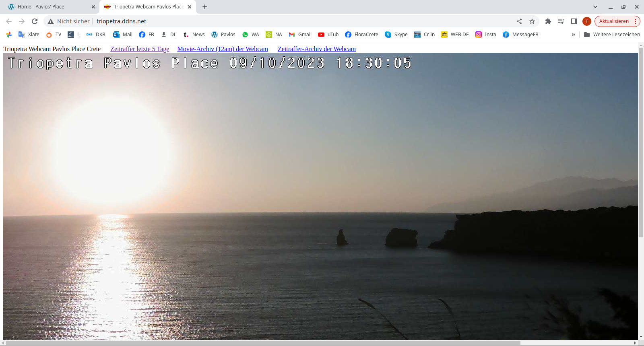
Task: Open the Weitere Lesezeichen folder
Action: [612, 35]
